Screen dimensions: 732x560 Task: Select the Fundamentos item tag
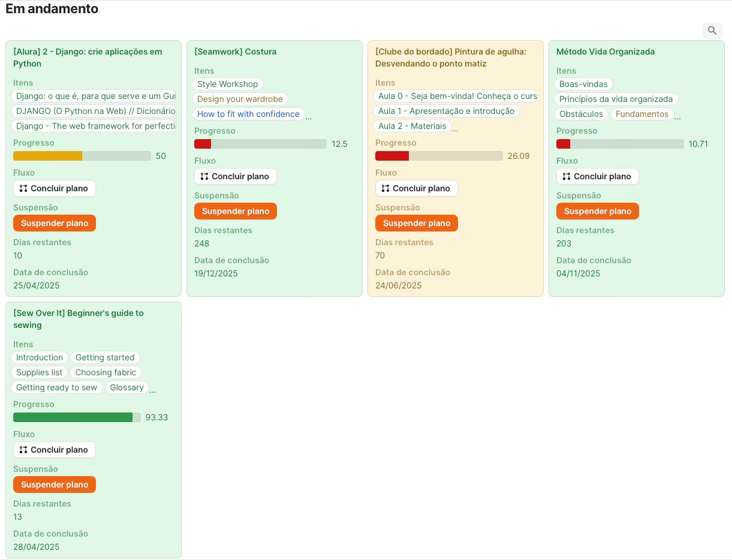point(642,114)
